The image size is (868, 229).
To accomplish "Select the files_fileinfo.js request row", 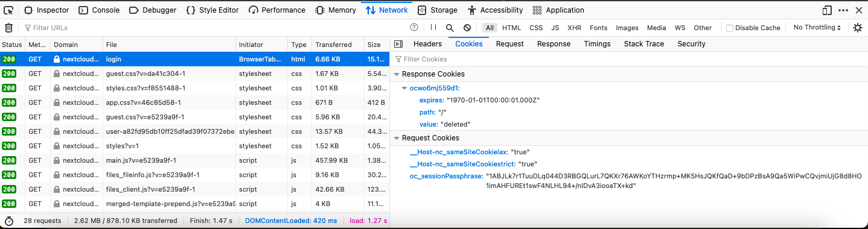I will pyautogui.click(x=194, y=175).
